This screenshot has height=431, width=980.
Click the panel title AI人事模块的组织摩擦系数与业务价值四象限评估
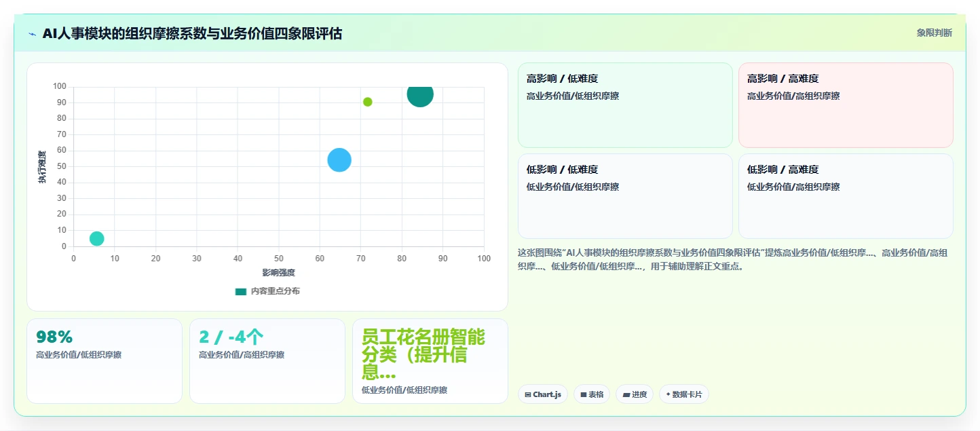[x=192, y=33]
